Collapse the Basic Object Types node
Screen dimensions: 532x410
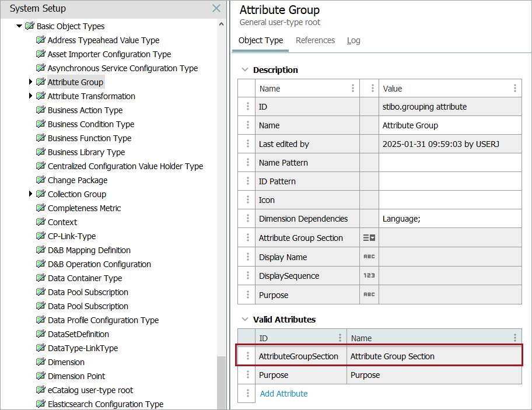click(19, 26)
